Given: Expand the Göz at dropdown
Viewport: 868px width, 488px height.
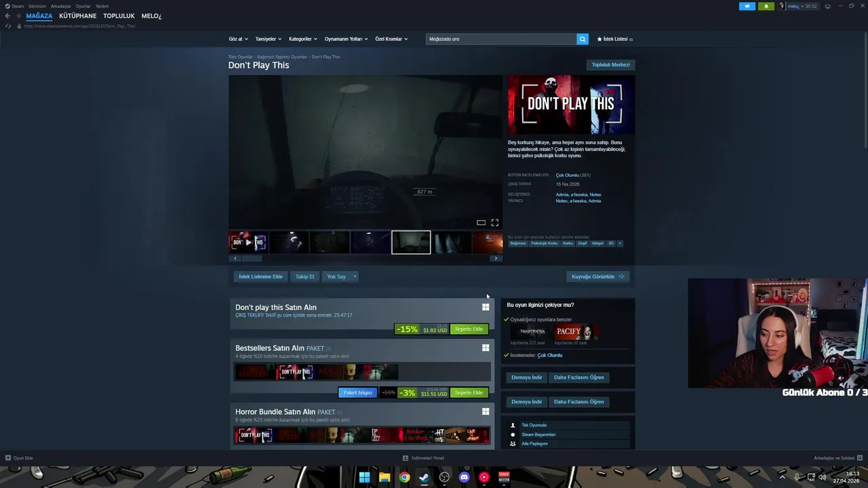Looking at the screenshot, I should click(x=239, y=39).
